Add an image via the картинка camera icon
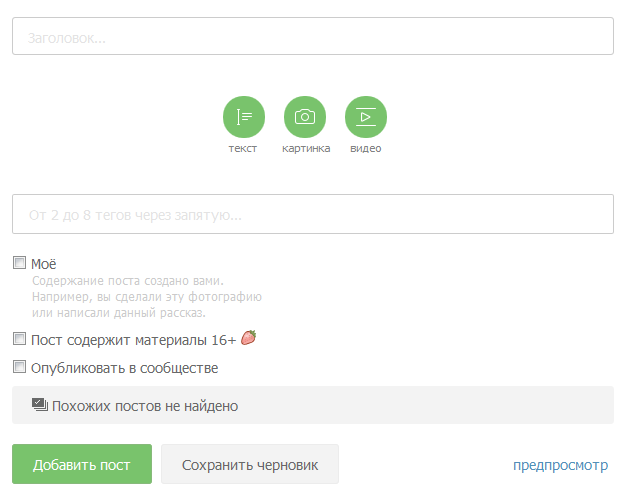 coord(305,117)
